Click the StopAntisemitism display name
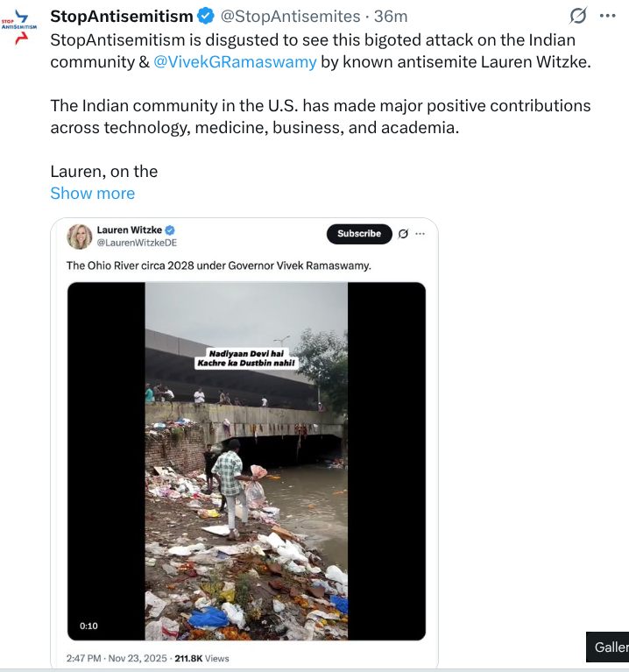This screenshot has width=629, height=672. click(x=122, y=17)
